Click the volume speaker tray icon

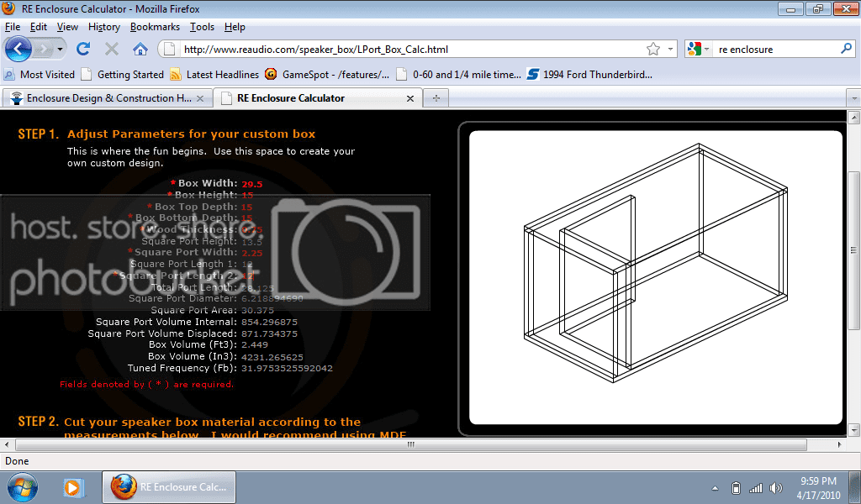(x=776, y=488)
